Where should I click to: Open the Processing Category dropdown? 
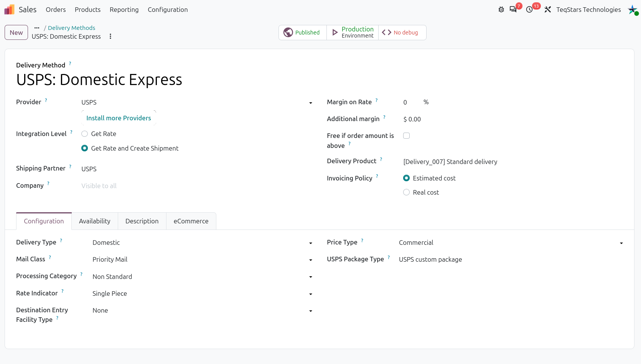[x=203, y=277]
